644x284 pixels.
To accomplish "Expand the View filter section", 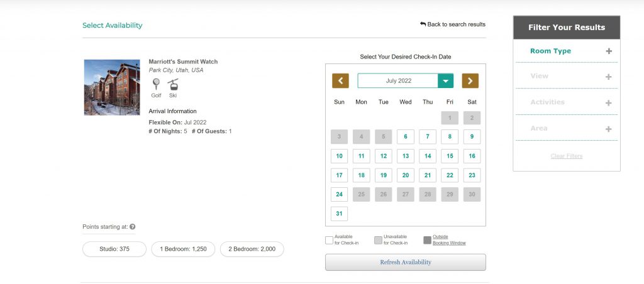I will [608, 77].
